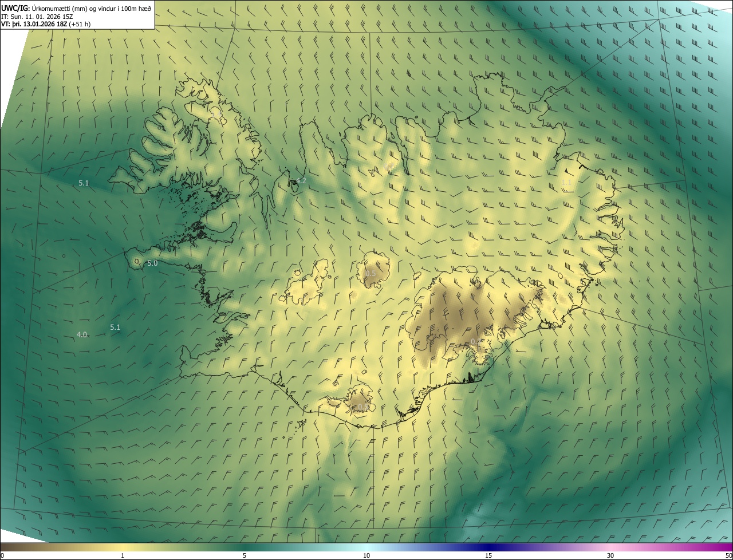
Task: Click the 1.1 value label in east Iceland
Action: pyautogui.click(x=566, y=182)
